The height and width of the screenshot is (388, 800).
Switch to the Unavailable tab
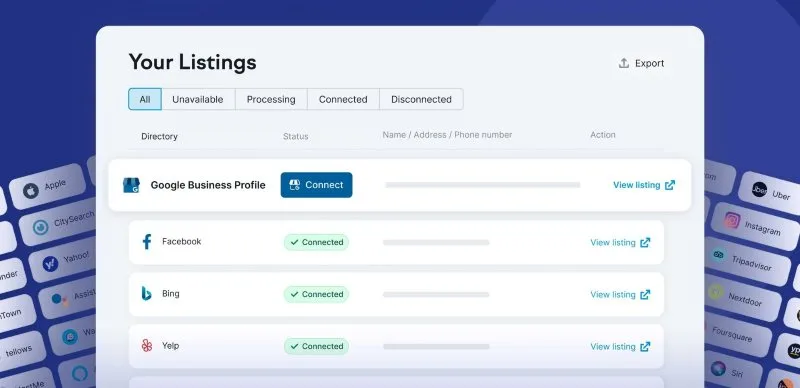[x=198, y=99]
